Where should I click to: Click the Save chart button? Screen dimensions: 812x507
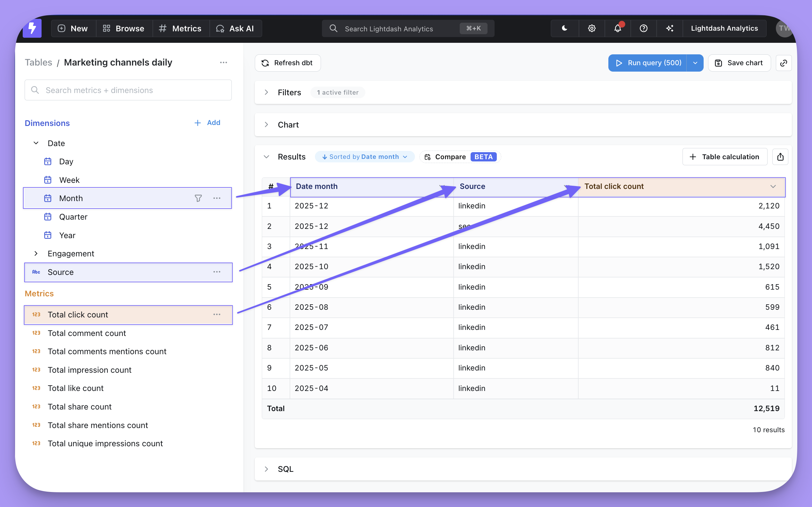coord(739,63)
